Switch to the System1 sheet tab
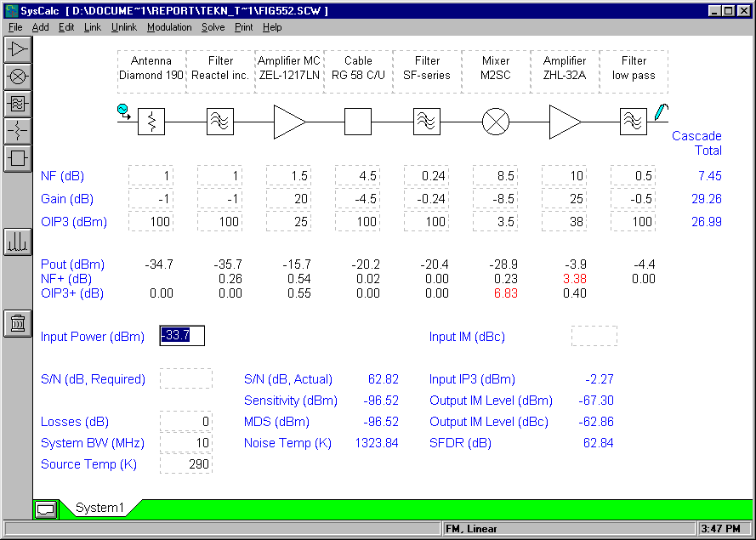The width and height of the screenshot is (756, 540). tap(99, 508)
